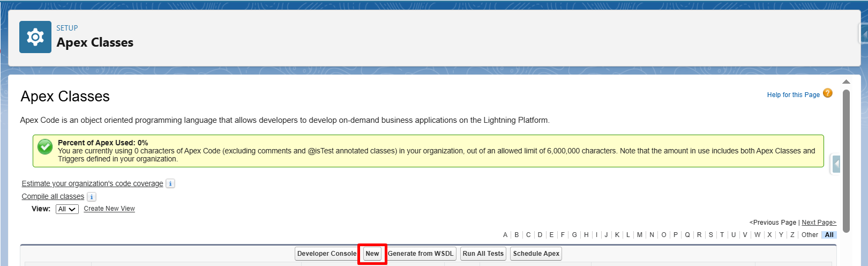Click info icon beside Compile all classes
Image resolution: width=868 pixels, height=266 pixels.
click(92, 197)
